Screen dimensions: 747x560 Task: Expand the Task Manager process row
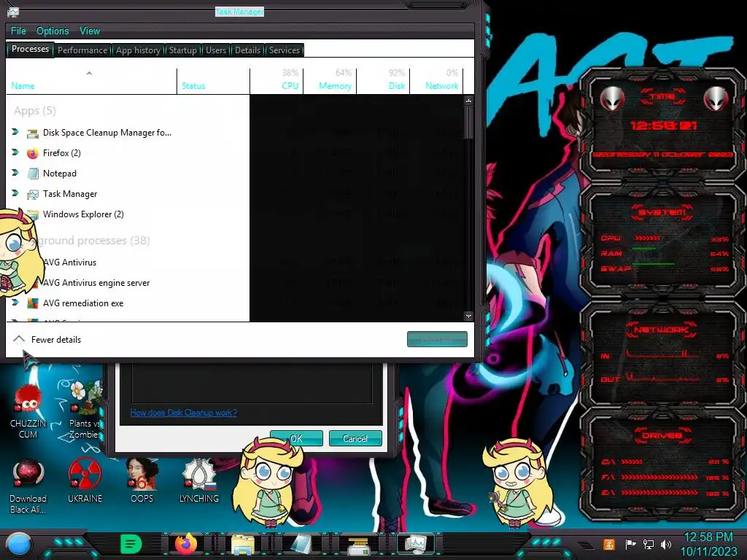[15, 192]
